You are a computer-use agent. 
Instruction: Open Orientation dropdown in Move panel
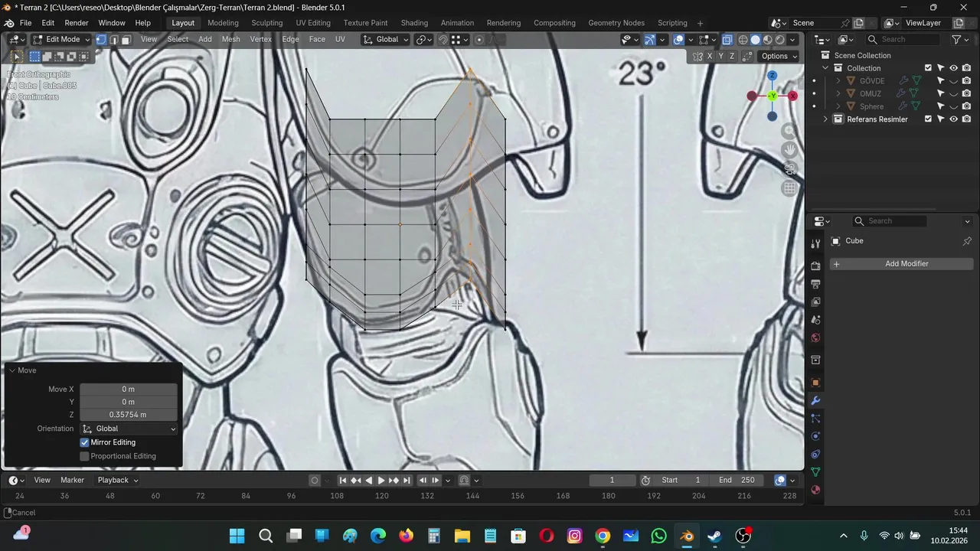pos(129,429)
